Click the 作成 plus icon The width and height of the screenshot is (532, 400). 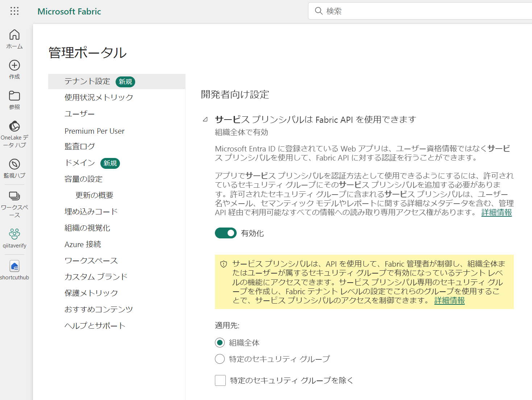(14, 65)
